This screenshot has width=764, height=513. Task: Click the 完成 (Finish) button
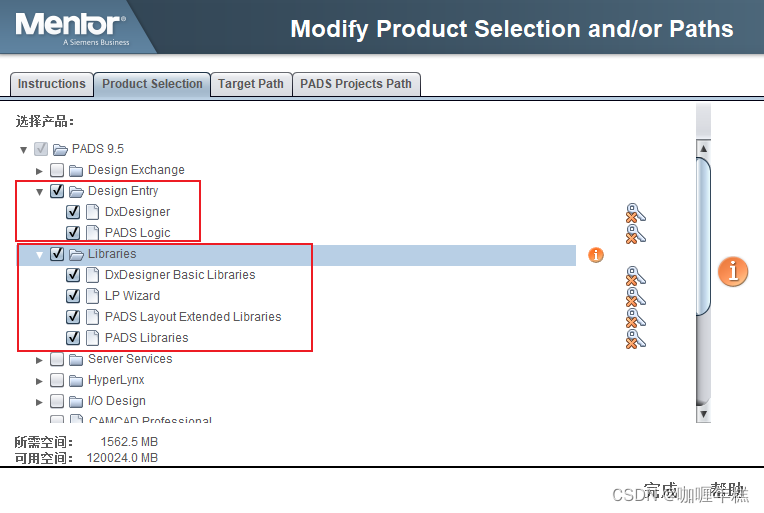(660, 491)
